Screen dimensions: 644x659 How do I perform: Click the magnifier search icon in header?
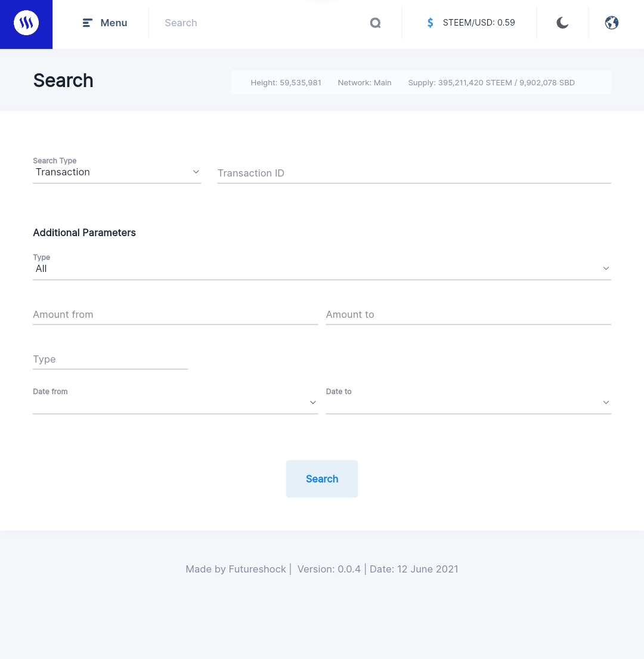[375, 23]
